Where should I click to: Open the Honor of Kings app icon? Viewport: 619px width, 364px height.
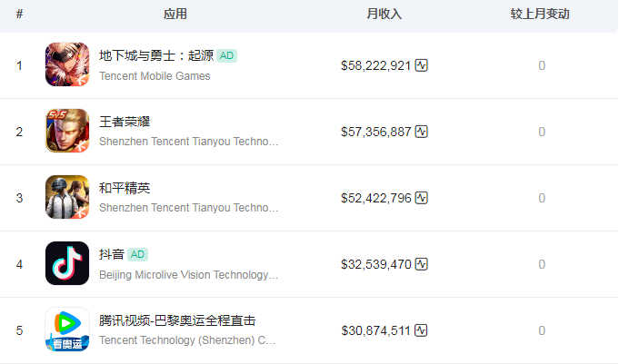(67, 132)
